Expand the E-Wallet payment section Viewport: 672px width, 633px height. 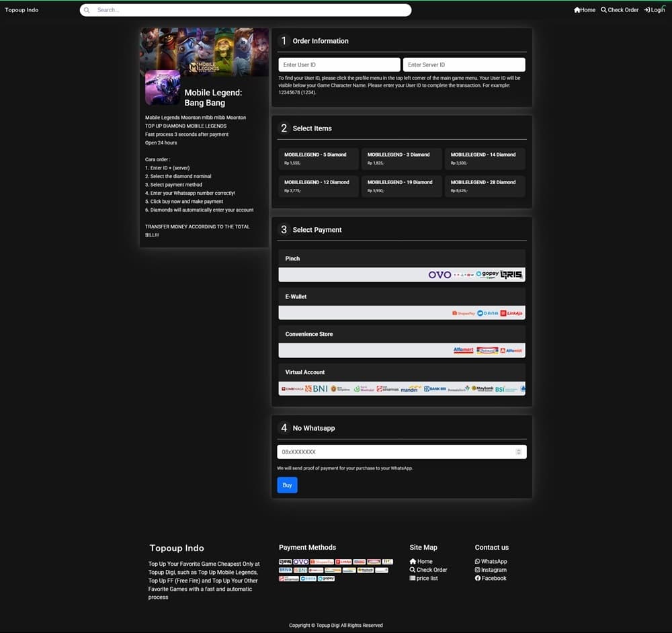point(401,296)
